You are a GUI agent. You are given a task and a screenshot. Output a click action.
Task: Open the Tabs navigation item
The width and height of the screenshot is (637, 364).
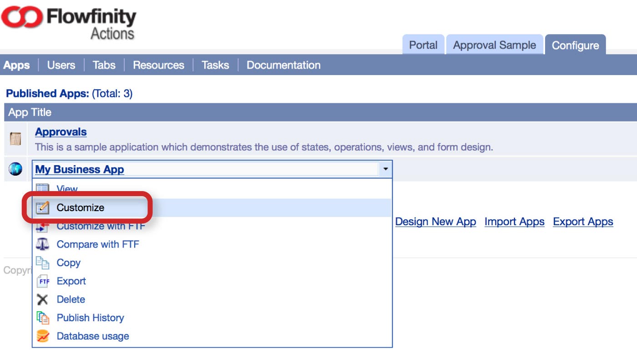click(x=104, y=65)
